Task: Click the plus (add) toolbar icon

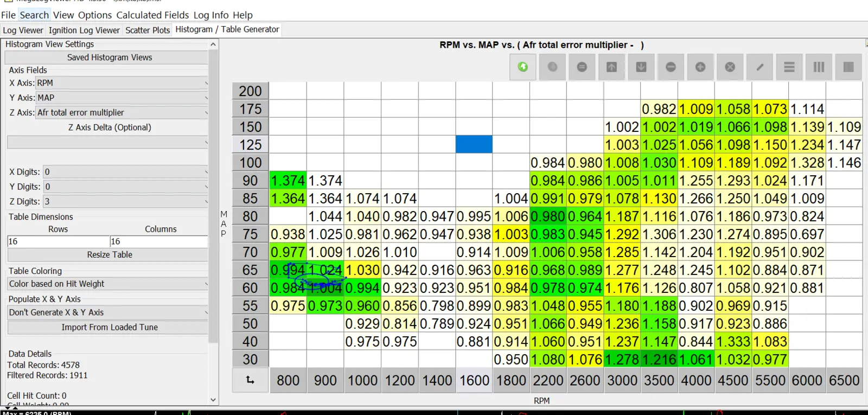Action: click(700, 67)
